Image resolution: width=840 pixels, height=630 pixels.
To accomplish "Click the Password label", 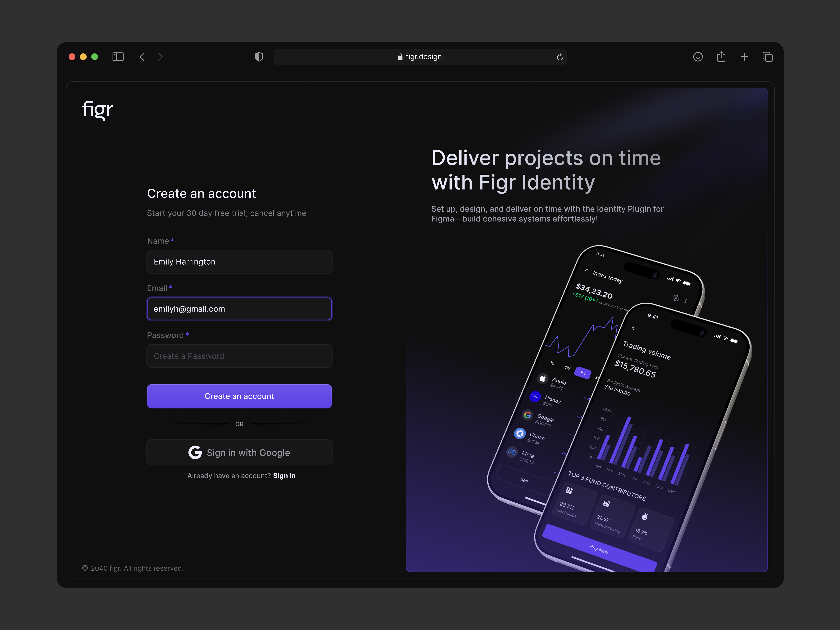I will 165,335.
